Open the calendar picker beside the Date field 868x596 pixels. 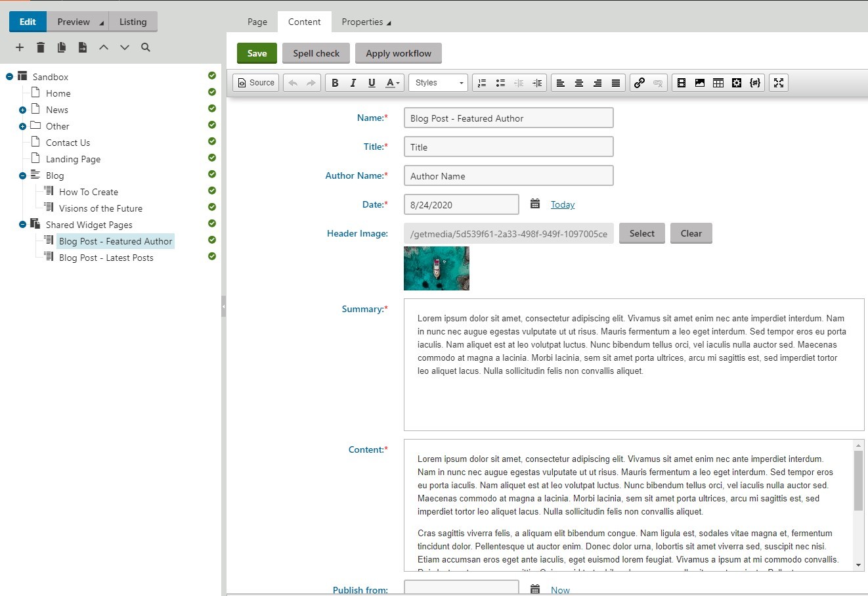click(x=535, y=204)
